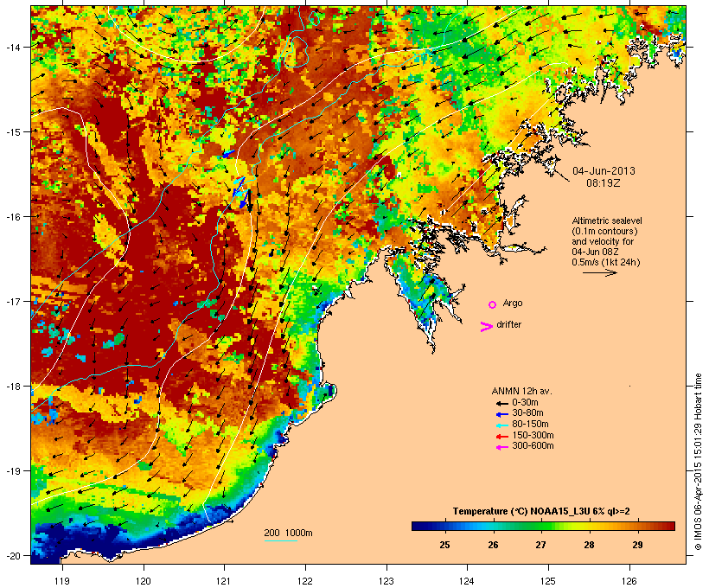709x588 pixels.
Task: Click the dark blue end of temperature colorbar
Action: coord(418,526)
